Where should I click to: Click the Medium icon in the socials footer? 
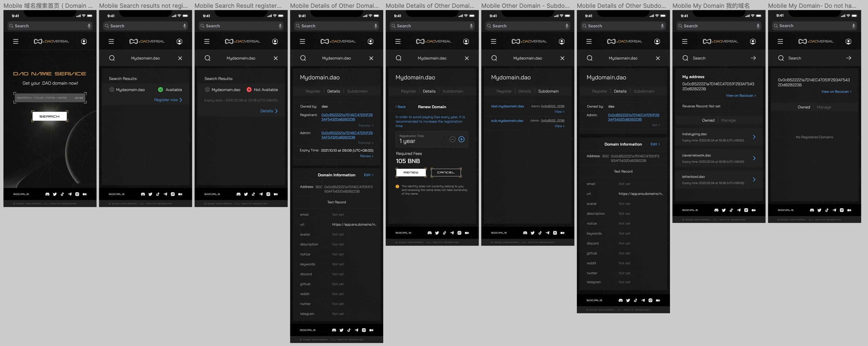[x=85, y=194]
